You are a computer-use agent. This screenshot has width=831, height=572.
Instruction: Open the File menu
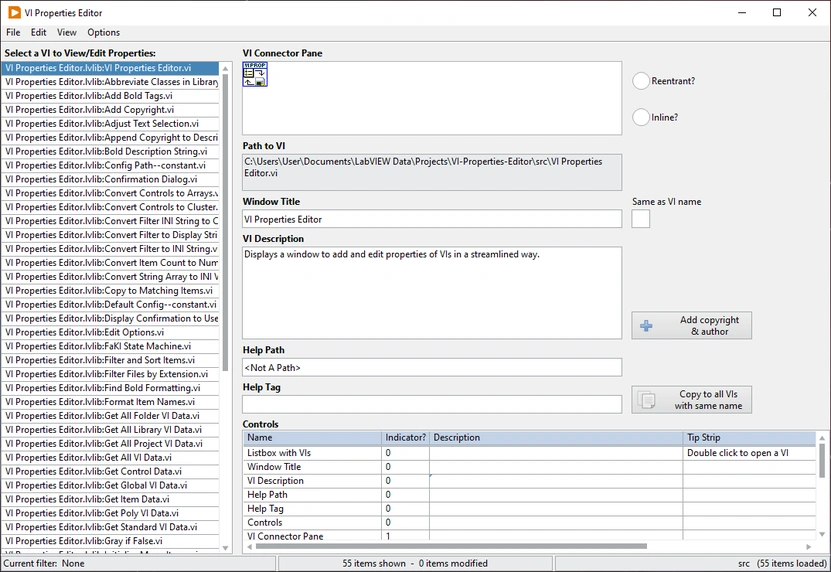13,32
